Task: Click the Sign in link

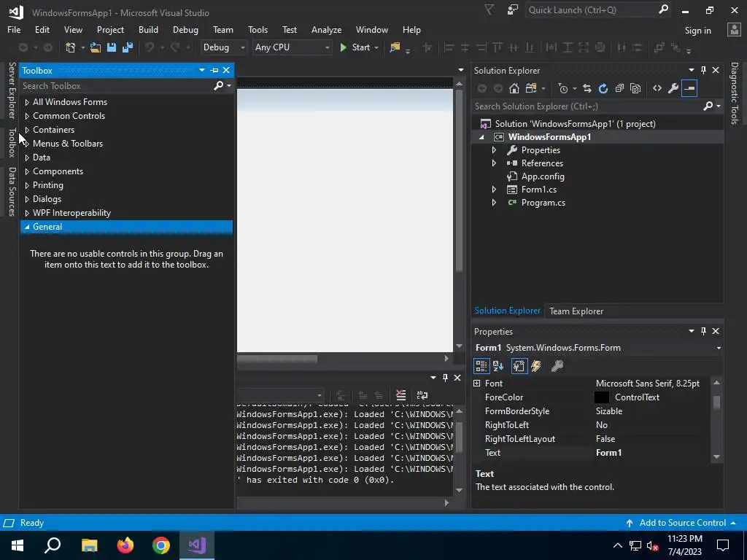Action: (x=697, y=31)
